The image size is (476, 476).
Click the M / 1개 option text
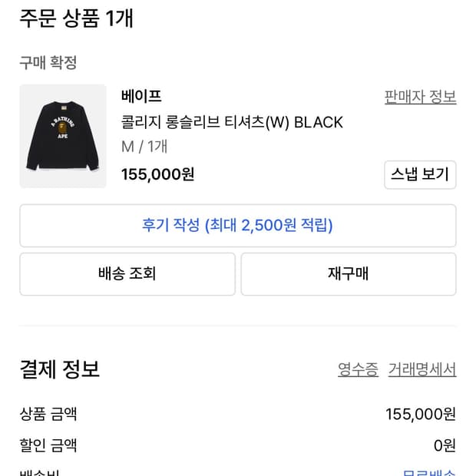(x=144, y=147)
